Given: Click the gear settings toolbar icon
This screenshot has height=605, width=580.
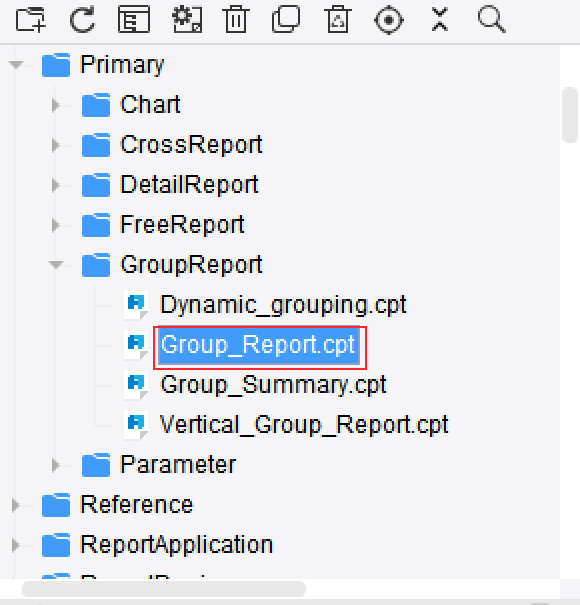Looking at the screenshot, I should tap(187, 20).
